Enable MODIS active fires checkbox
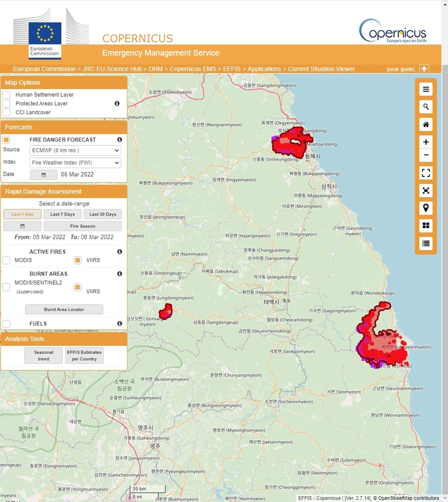 click(x=6, y=260)
